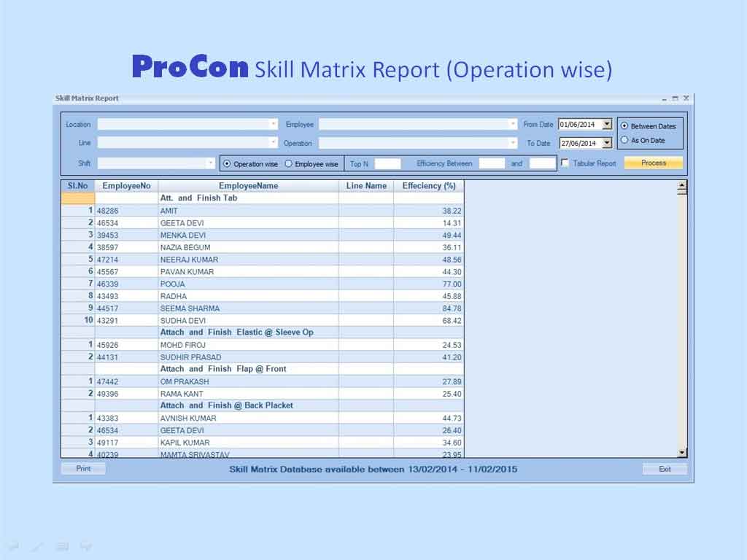Select the AVNISH KUMAR row
This screenshot has width=747, height=560.
(263, 418)
